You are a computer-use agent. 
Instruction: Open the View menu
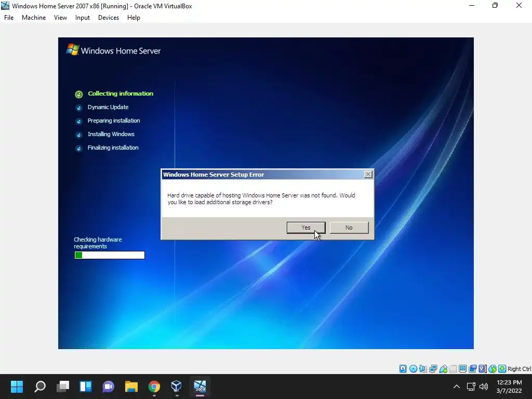tap(60, 18)
